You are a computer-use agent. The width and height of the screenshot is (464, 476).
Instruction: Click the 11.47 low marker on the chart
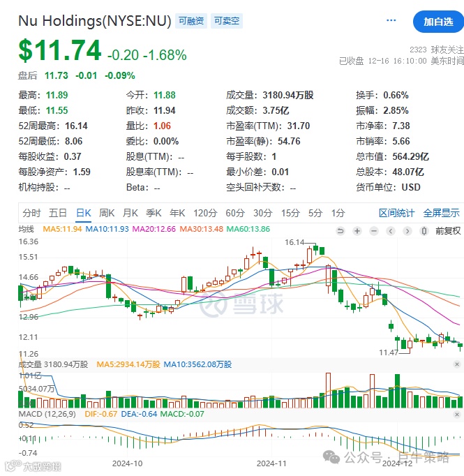click(389, 352)
